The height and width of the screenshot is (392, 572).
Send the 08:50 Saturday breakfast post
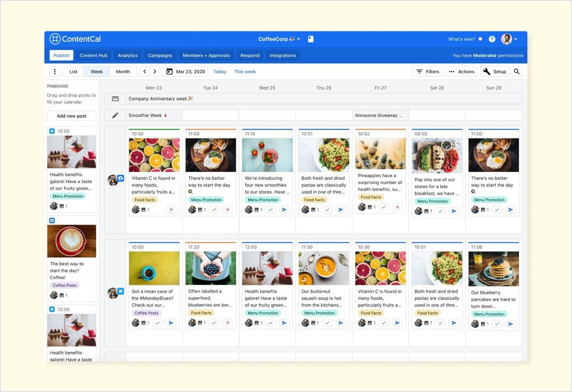pyautogui.click(x=454, y=211)
